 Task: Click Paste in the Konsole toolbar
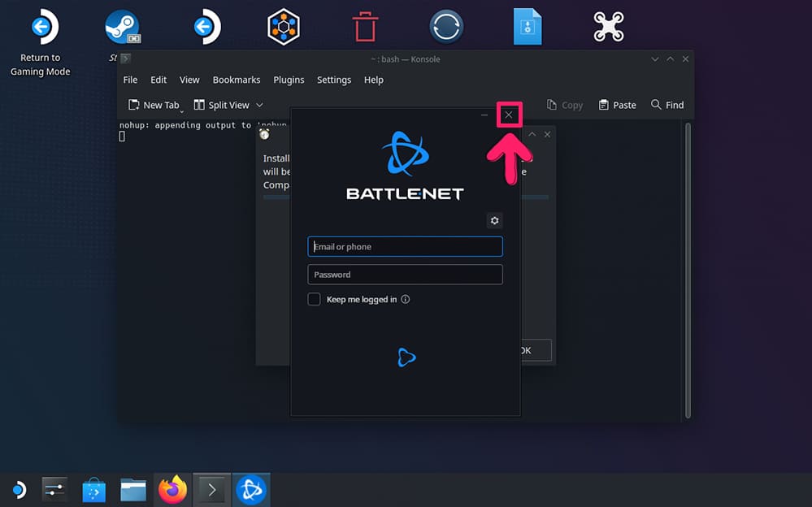tap(617, 105)
